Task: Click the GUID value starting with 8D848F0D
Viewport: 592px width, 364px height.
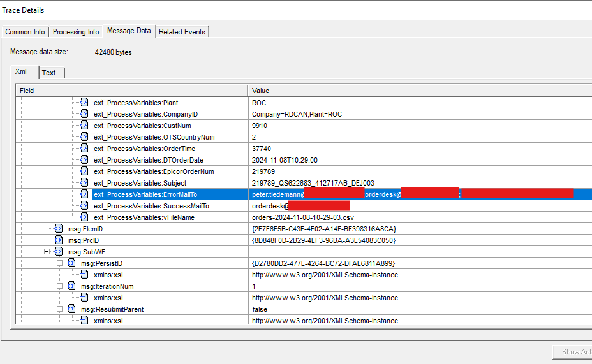Action: 323,240
